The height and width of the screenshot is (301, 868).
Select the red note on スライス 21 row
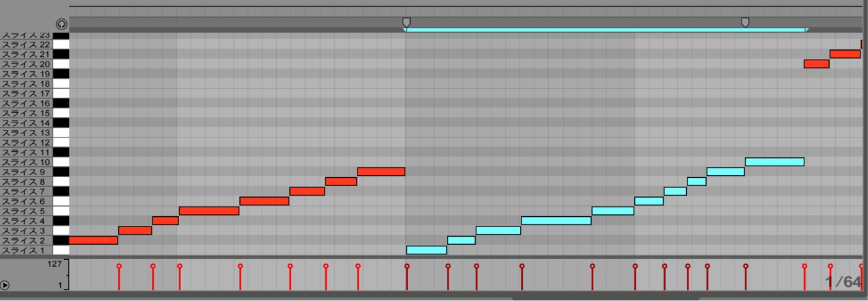click(845, 54)
